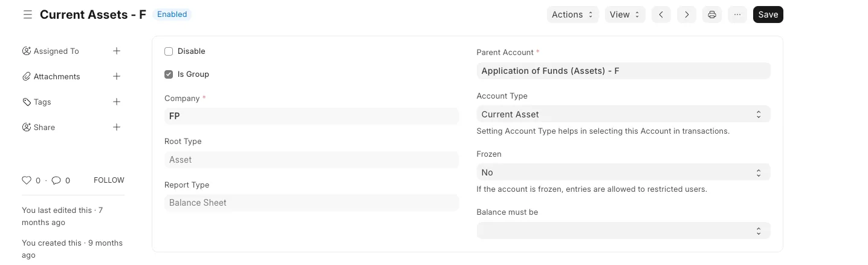Open the View menu
Image resolution: width=868 pixels, height=265 pixels.
624,15
